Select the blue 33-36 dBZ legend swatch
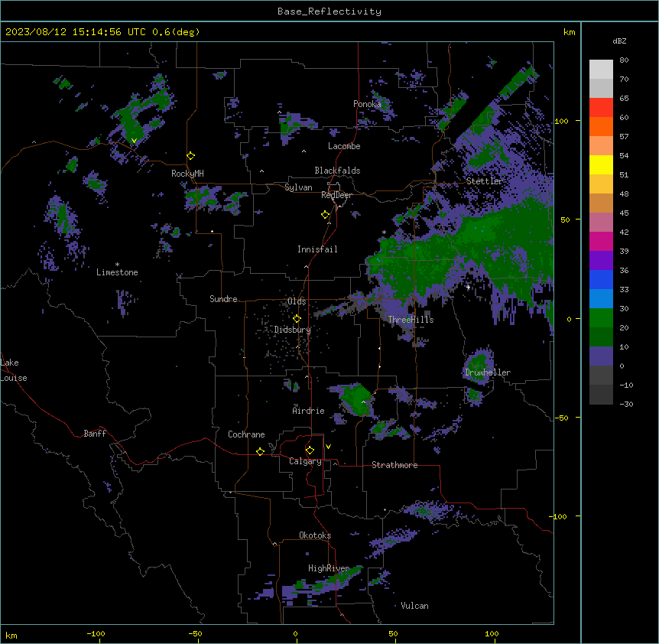Viewport: 659px width, 644px height. [x=601, y=279]
